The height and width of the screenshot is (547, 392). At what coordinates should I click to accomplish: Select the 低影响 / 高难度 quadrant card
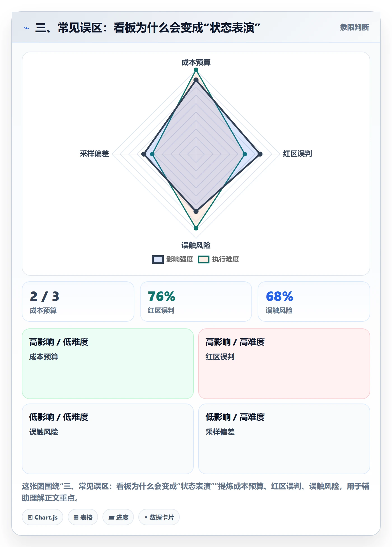[x=284, y=439]
